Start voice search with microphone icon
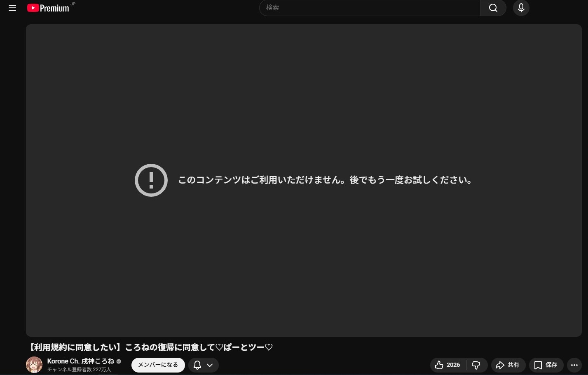The height and width of the screenshot is (375, 588). point(521,8)
